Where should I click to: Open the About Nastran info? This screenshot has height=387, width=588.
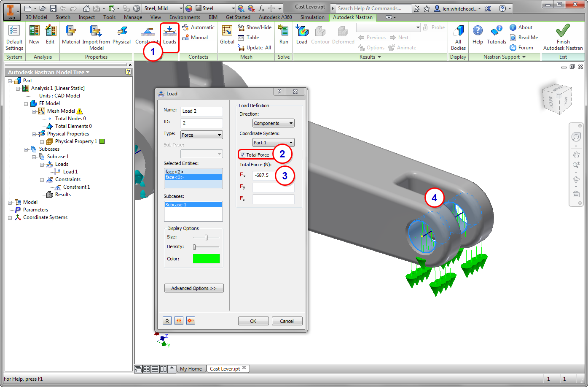pos(521,27)
